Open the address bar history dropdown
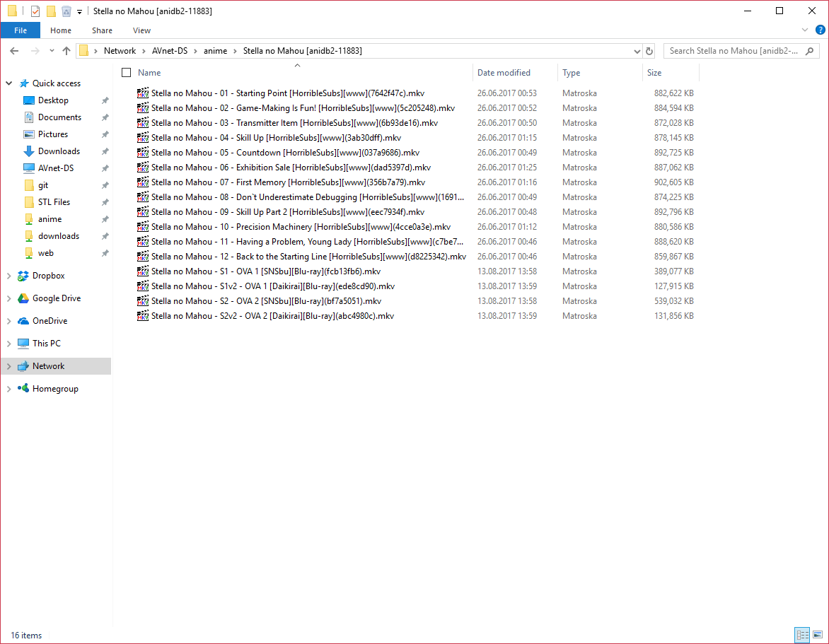The height and width of the screenshot is (644, 829). coord(638,51)
